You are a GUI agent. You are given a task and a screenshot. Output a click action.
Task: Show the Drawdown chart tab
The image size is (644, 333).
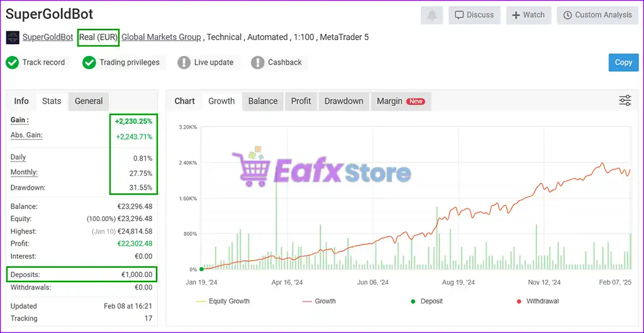pos(343,101)
